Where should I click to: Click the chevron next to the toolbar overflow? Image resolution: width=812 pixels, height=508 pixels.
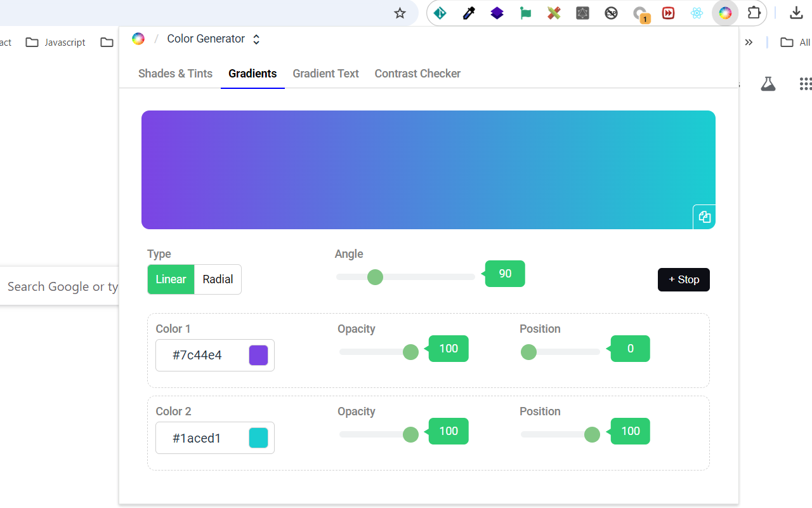749,42
